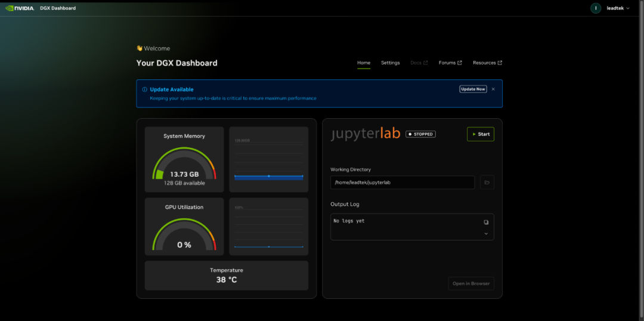644x321 pixels.
Task: Click the GPU Utilization gauge
Action: point(184,234)
